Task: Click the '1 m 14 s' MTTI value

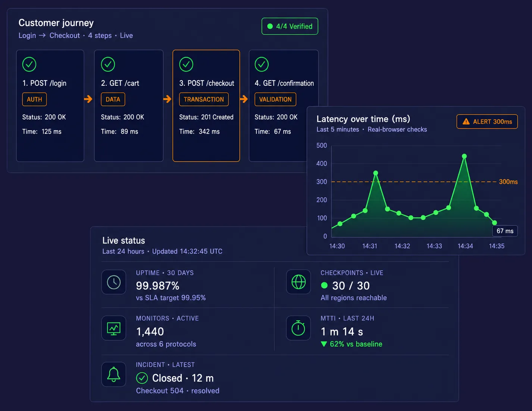Action: [342, 332]
